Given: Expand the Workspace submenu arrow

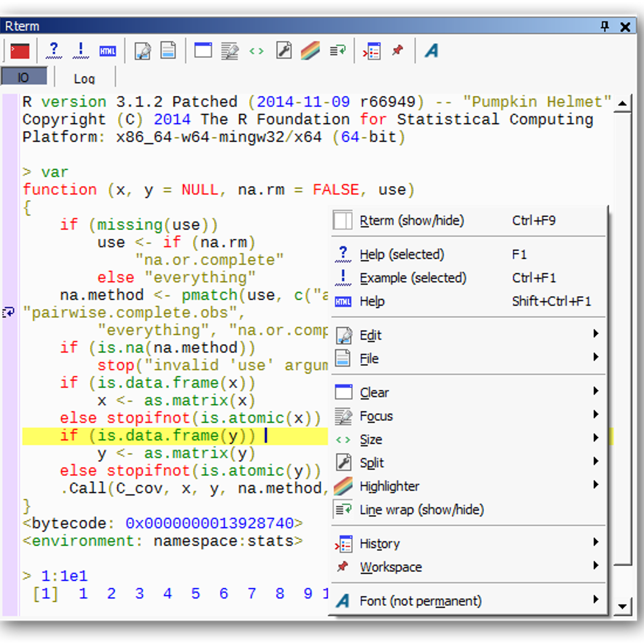Looking at the screenshot, I should [x=596, y=565].
